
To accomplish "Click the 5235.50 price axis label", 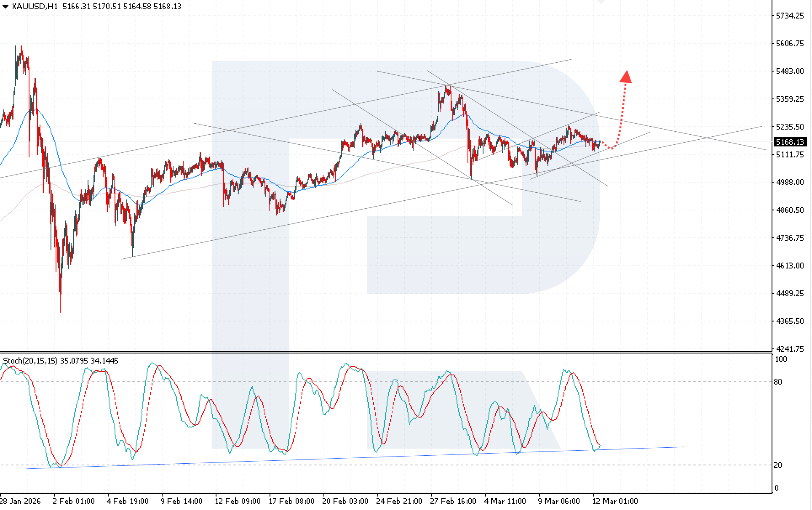I will coord(790,127).
